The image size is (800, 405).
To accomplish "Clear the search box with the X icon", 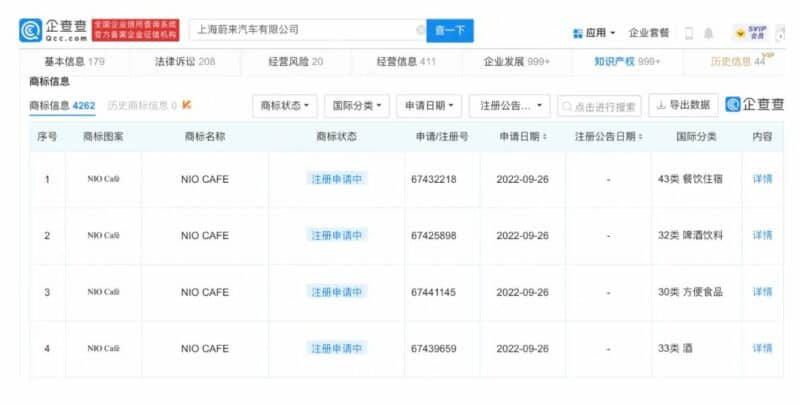I will [x=420, y=30].
